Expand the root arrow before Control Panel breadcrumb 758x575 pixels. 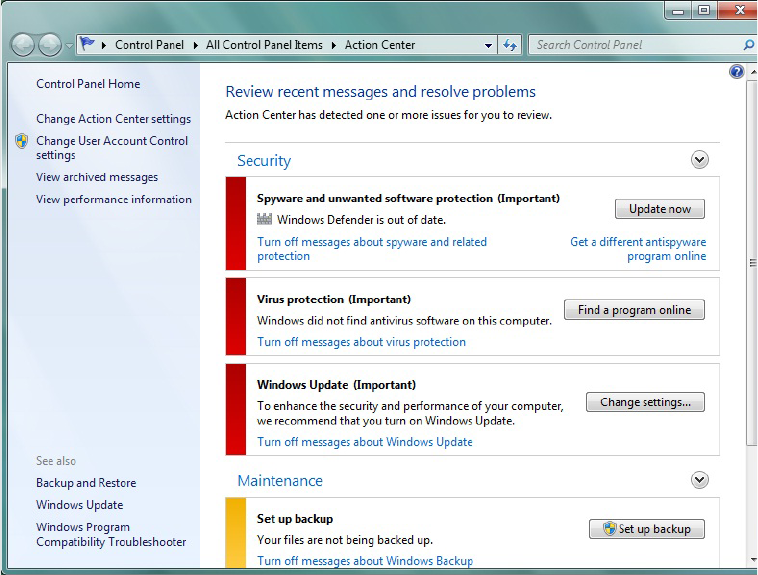pyautogui.click(x=103, y=45)
